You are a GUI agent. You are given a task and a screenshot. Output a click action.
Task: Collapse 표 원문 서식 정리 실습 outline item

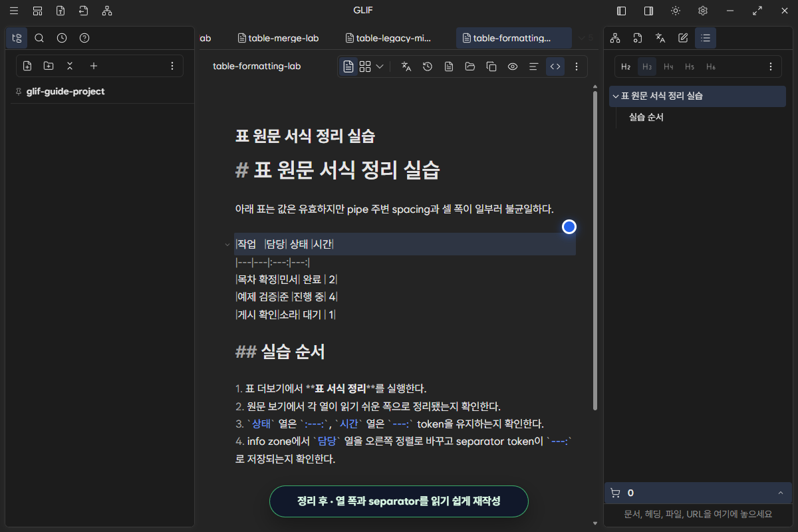point(615,96)
